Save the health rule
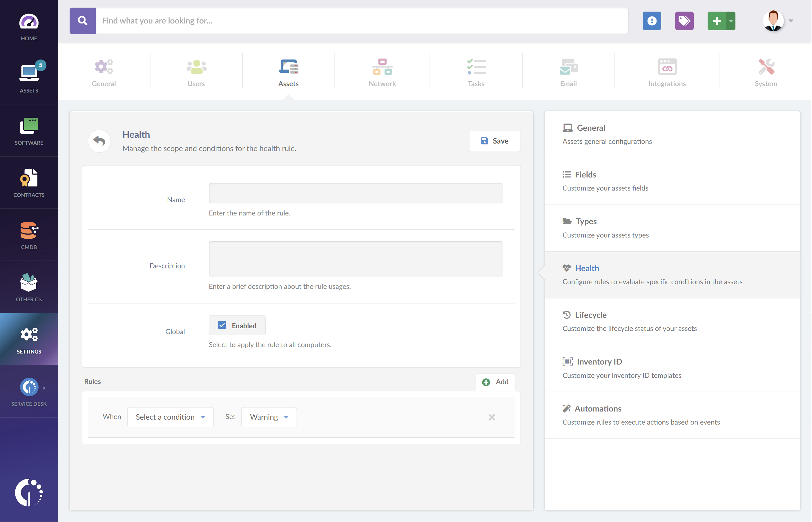 coord(494,141)
